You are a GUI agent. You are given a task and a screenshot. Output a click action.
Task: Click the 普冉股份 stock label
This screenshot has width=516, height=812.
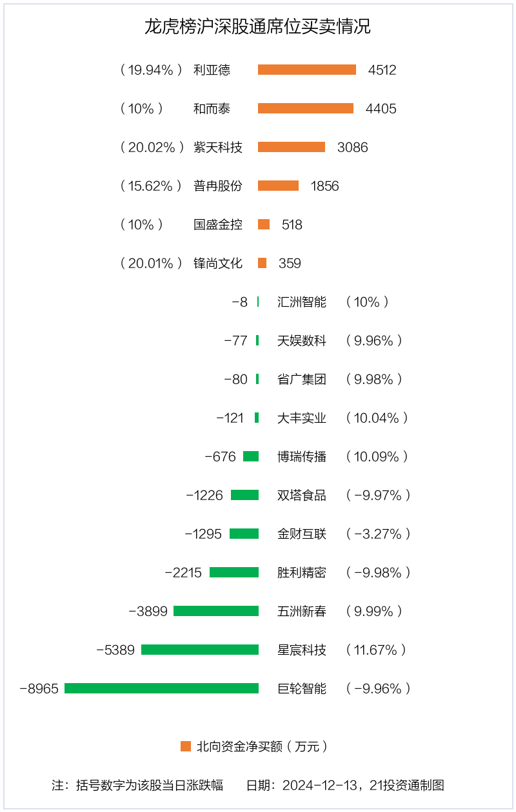point(218,186)
